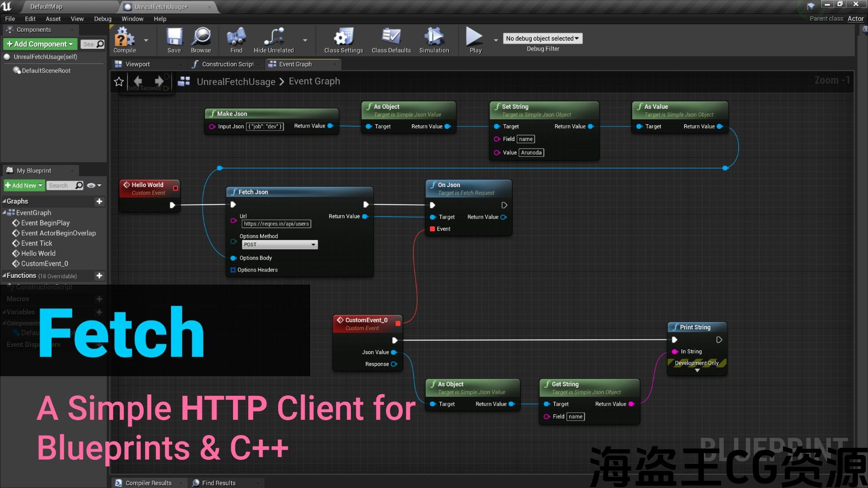Collapse the Graphs section
868x488 pixels.
4,201
